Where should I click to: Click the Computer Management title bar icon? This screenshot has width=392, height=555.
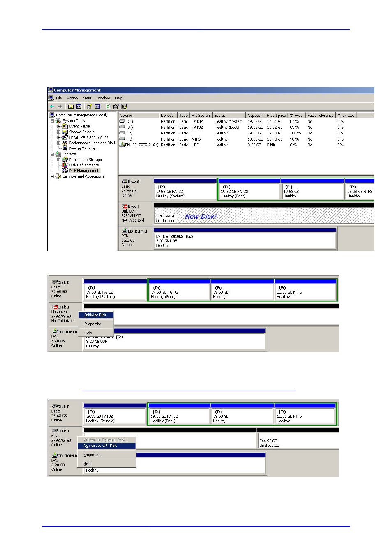click(51, 90)
